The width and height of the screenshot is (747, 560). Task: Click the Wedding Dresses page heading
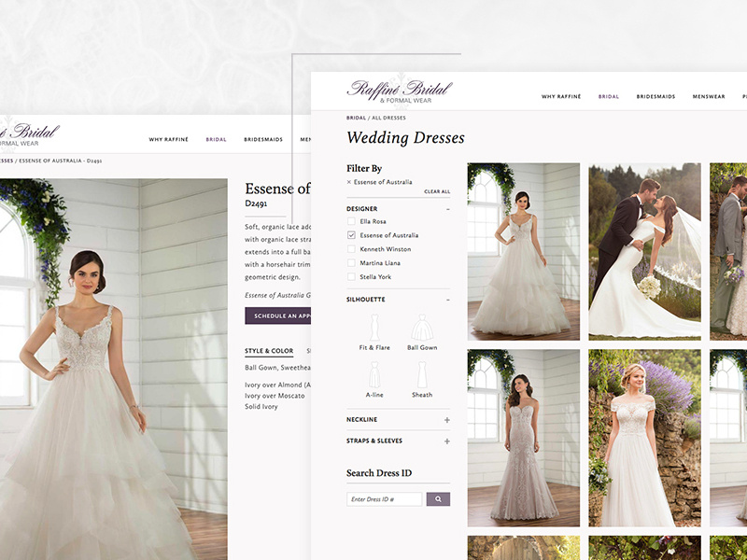pyautogui.click(x=405, y=138)
